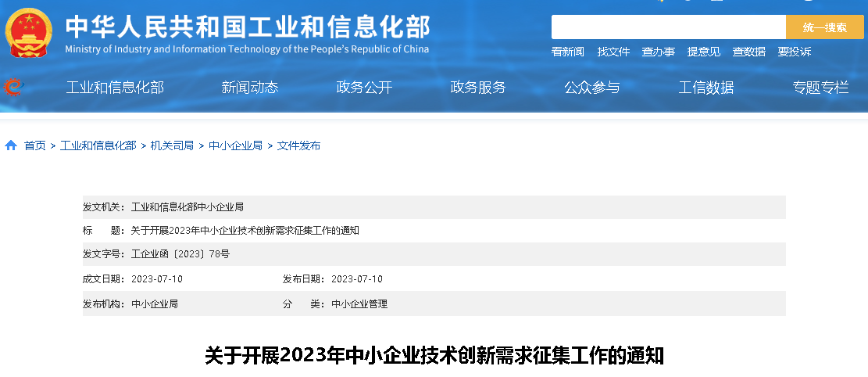Go to 政务服务 navigation item
868x377 pixels.
click(x=478, y=88)
